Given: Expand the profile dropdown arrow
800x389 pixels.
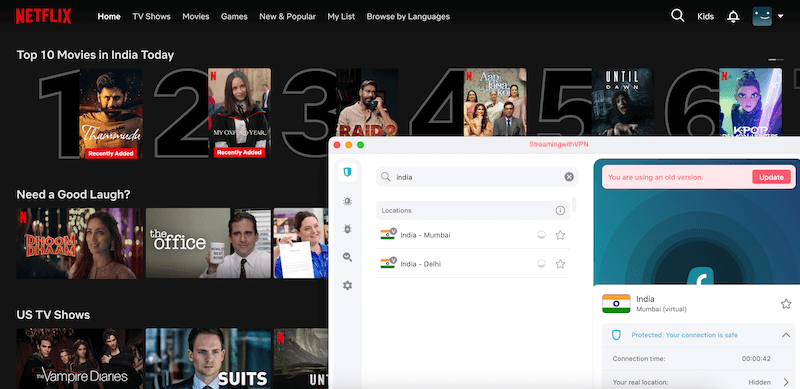Looking at the screenshot, I should coord(780,16).
